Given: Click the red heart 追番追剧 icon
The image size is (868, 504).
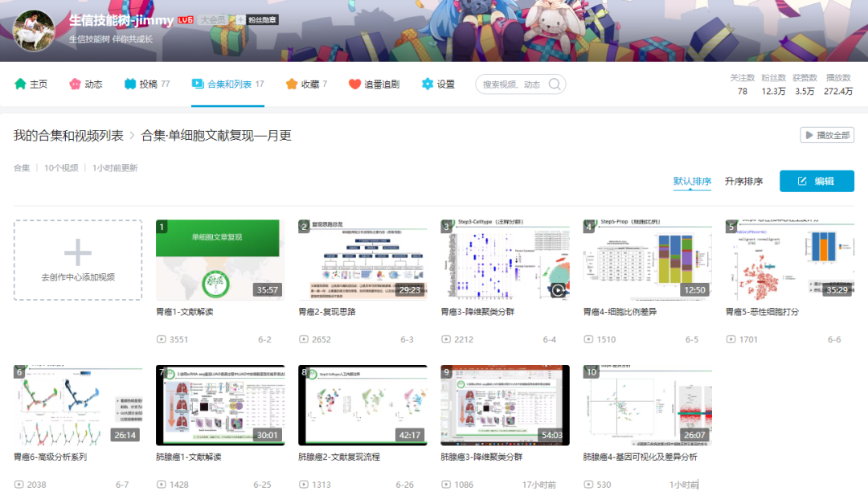Looking at the screenshot, I should [355, 84].
